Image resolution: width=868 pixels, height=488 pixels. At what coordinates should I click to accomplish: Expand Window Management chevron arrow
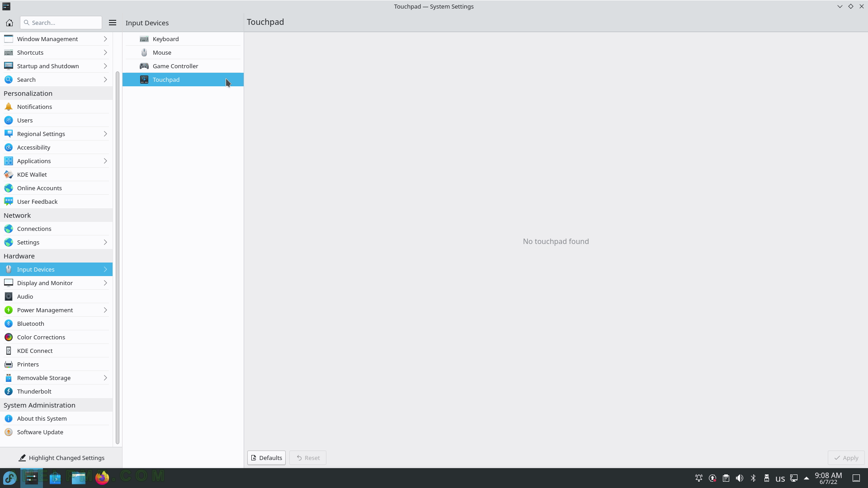105,39
